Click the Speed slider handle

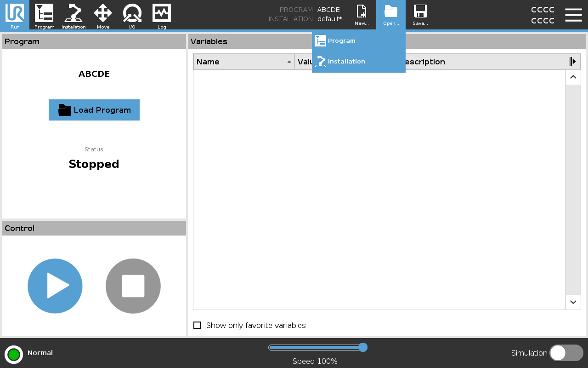coord(362,347)
